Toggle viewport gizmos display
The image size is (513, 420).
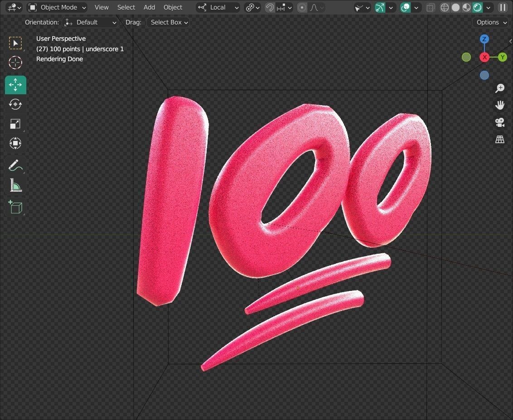tap(380, 8)
